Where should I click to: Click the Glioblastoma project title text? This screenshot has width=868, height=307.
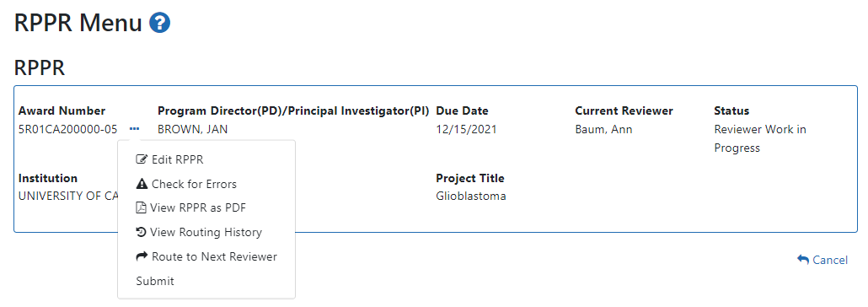(471, 197)
